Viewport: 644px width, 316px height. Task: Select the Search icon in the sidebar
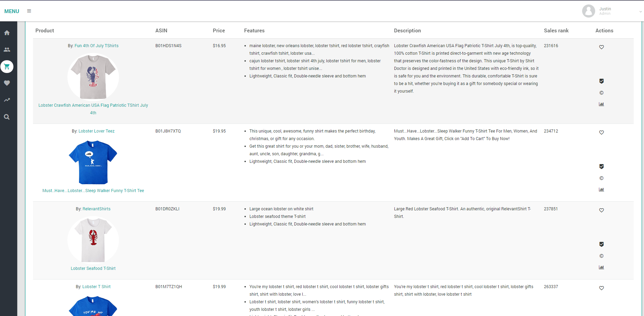point(7,117)
